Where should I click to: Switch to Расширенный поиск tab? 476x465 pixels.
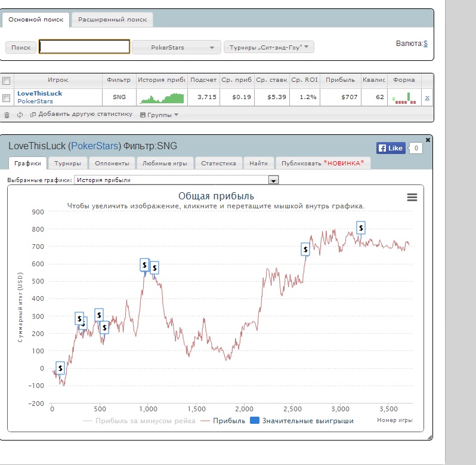[x=112, y=20]
